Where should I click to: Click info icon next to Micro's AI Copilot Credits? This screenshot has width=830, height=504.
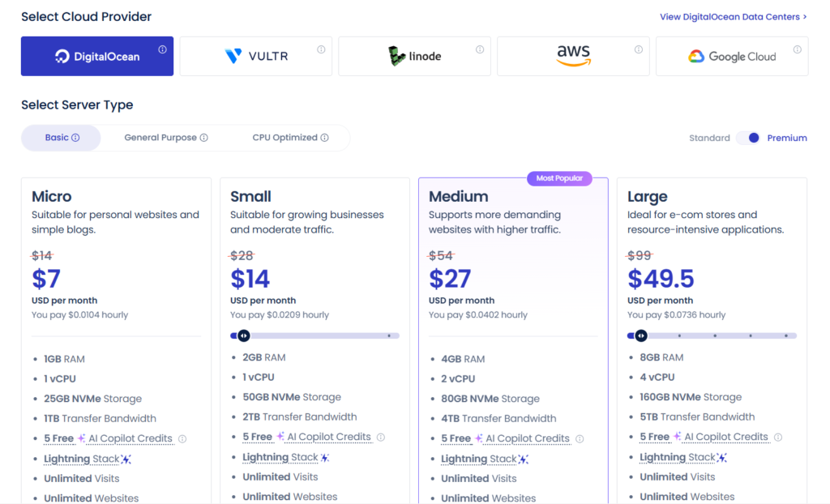pyautogui.click(x=184, y=438)
